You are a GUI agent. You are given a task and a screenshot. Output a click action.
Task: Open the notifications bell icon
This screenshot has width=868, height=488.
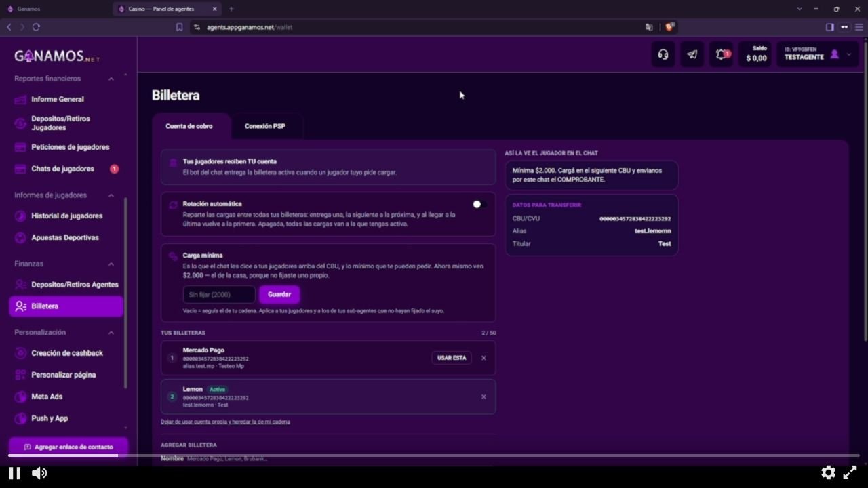pos(722,54)
